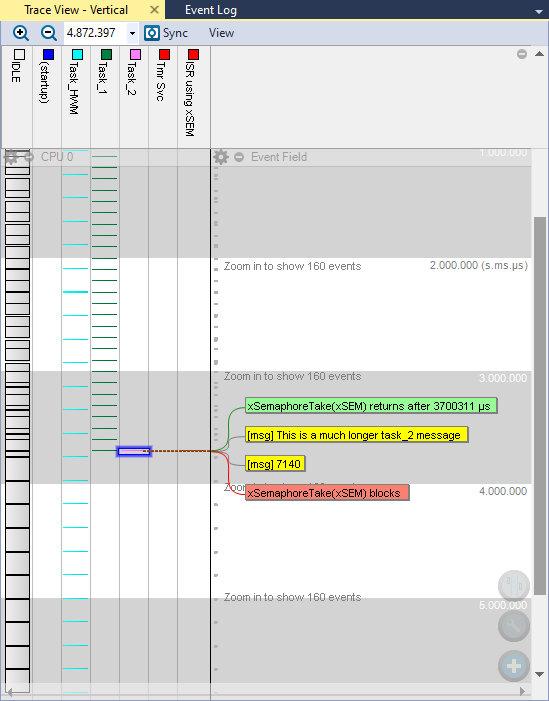Collapse the Event Field minus icon
Viewport: 549px width, 701px height.
pos(239,157)
